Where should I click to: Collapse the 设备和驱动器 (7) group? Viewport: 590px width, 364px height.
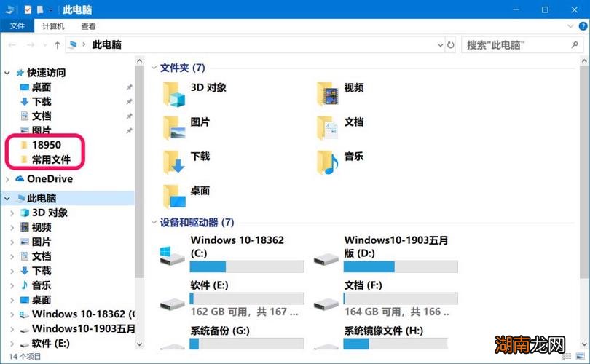[x=154, y=222]
